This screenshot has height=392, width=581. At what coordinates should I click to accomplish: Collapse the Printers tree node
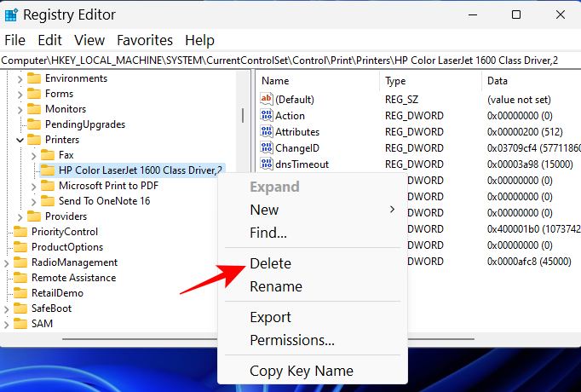(x=20, y=140)
